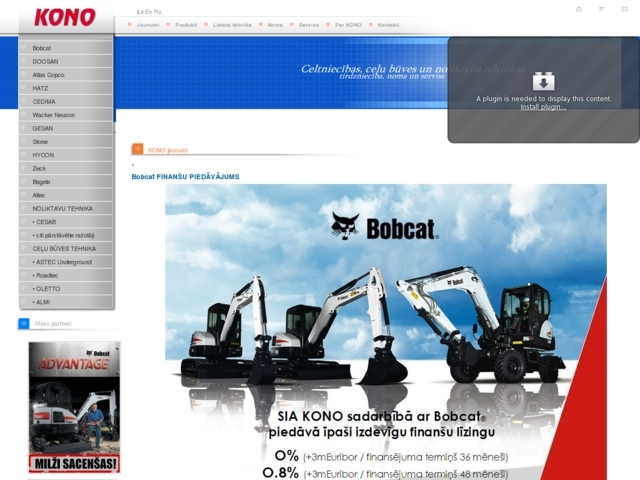640x480 pixels.
Task: Open Wacker Neuson sidebar entry
Action: click(x=54, y=115)
